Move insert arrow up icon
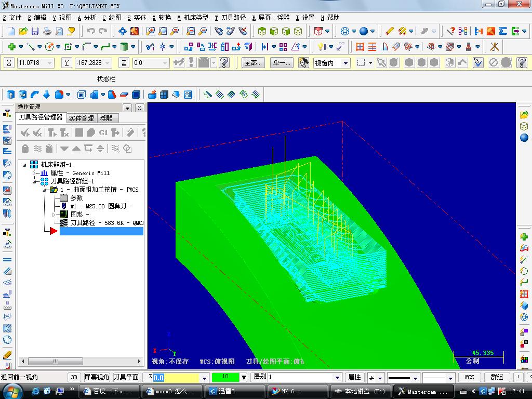The image size is (532, 399). [x=76, y=149]
